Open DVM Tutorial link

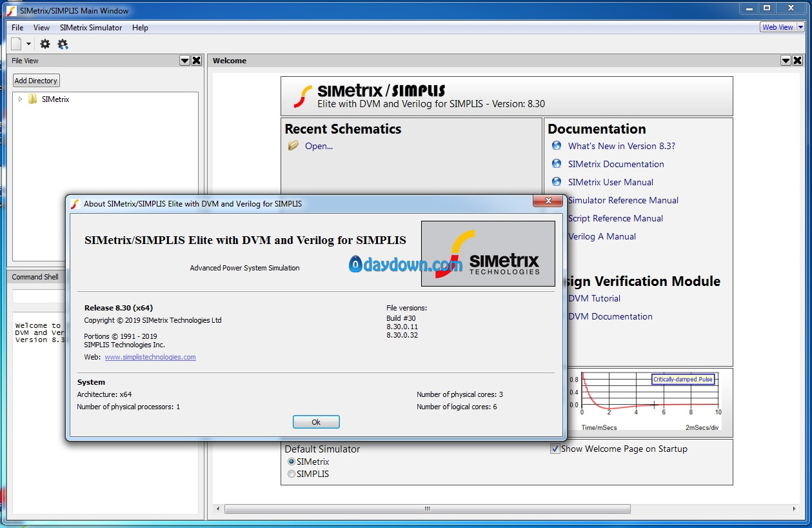[x=594, y=298]
